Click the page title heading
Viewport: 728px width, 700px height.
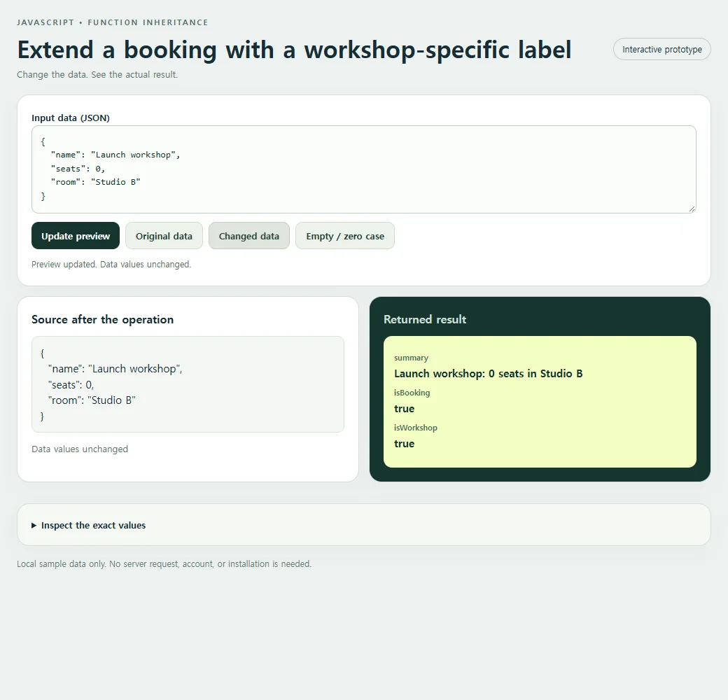[x=295, y=50]
